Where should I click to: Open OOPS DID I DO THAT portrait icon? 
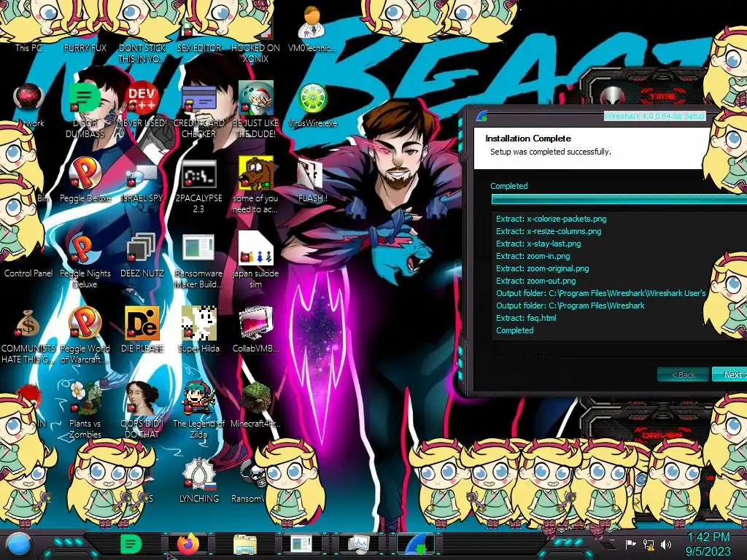tap(142, 411)
